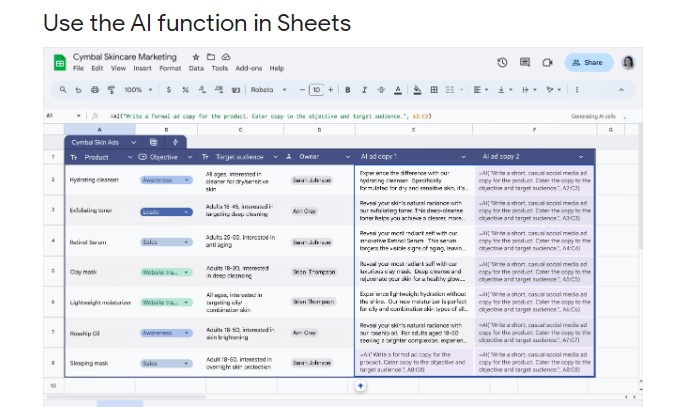Open the Owner column header dropdown
Viewport: 695px width, 407px height.
point(348,157)
